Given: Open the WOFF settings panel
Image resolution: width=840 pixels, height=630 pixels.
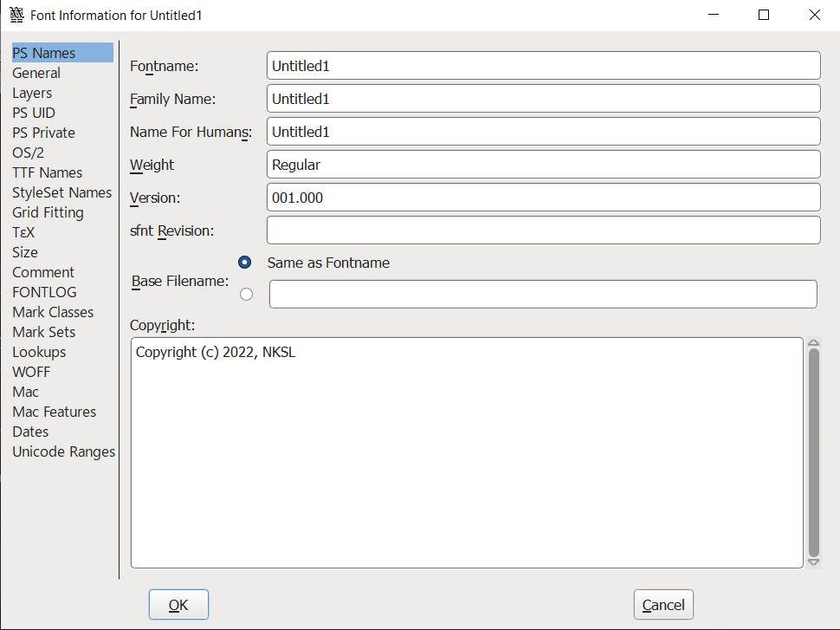Looking at the screenshot, I should 30,372.
